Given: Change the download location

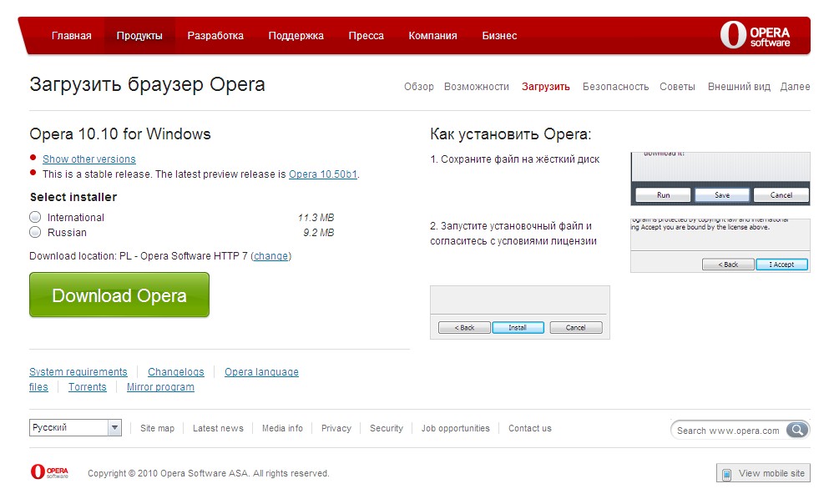Looking at the screenshot, I should point(270,256).
